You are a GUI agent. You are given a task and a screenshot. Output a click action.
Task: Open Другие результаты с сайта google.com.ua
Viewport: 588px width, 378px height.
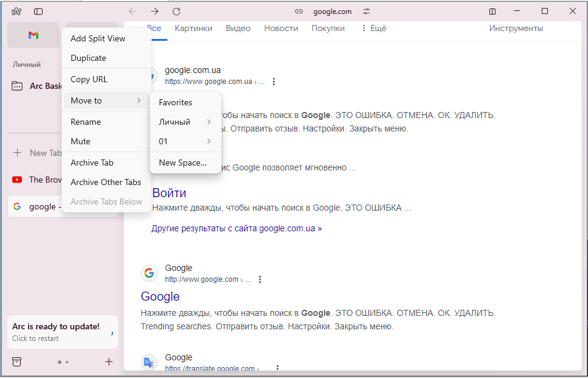[237, 228]
